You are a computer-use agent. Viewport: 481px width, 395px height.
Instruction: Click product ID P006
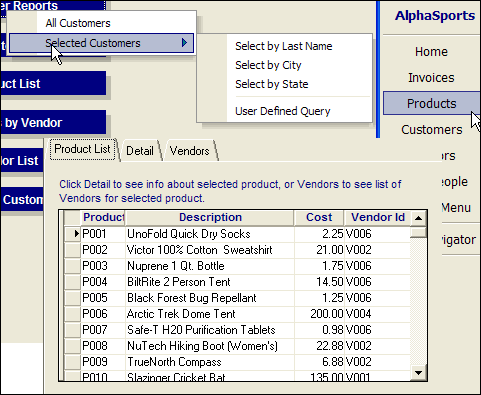pyautogui.click(x=95, y=314)
